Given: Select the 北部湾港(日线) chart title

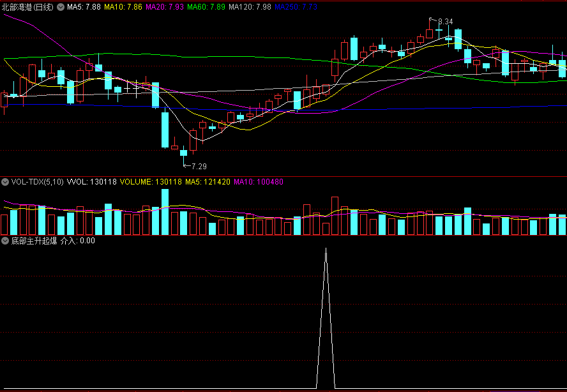Looking at the screenshot, I should [28, 7].
